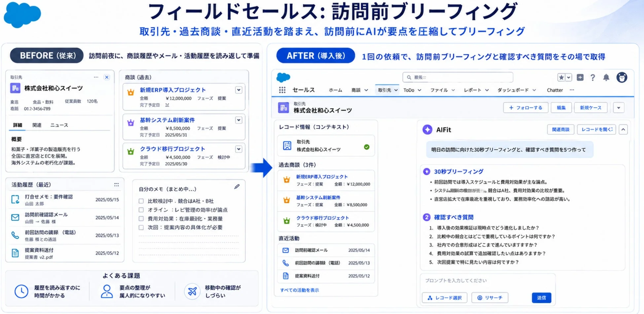644x314 pixels.
Task: Check the 比較検討中 memo checkbox
Action: [141, 201]
